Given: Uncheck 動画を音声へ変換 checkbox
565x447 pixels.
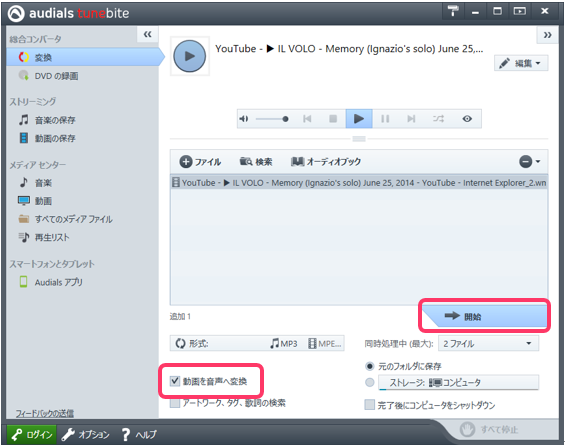Looking at the screenshot, I should (175, 381).
